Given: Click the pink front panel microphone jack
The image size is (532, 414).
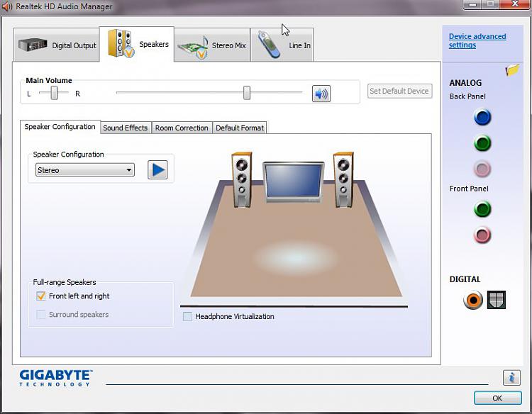Looking at the screenshot, I should coord(482,235).
